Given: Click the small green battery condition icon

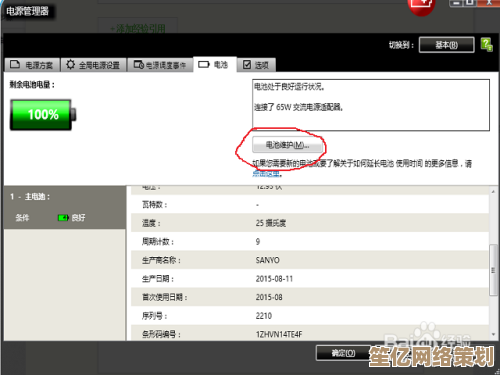Looking at the screenshot, I should click(x=63, y=218).
